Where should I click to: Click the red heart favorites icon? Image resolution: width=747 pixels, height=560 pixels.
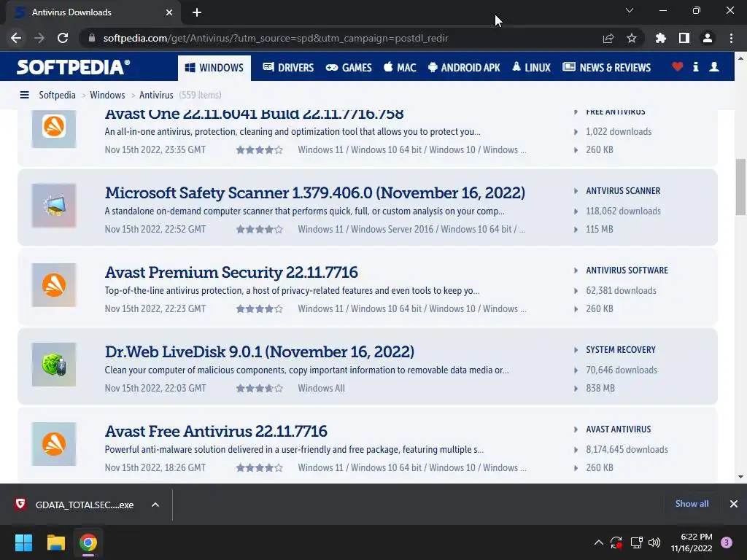point(677,67)
